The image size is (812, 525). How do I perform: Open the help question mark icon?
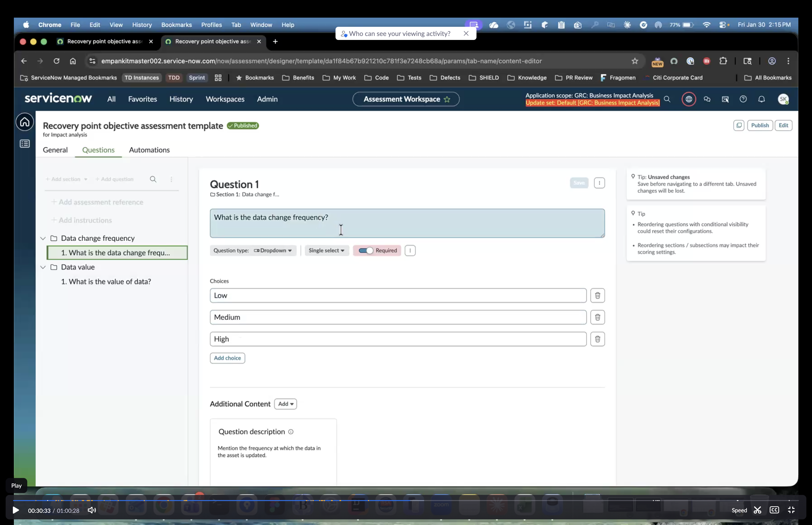pyautogui.click(x=743, y=99)
